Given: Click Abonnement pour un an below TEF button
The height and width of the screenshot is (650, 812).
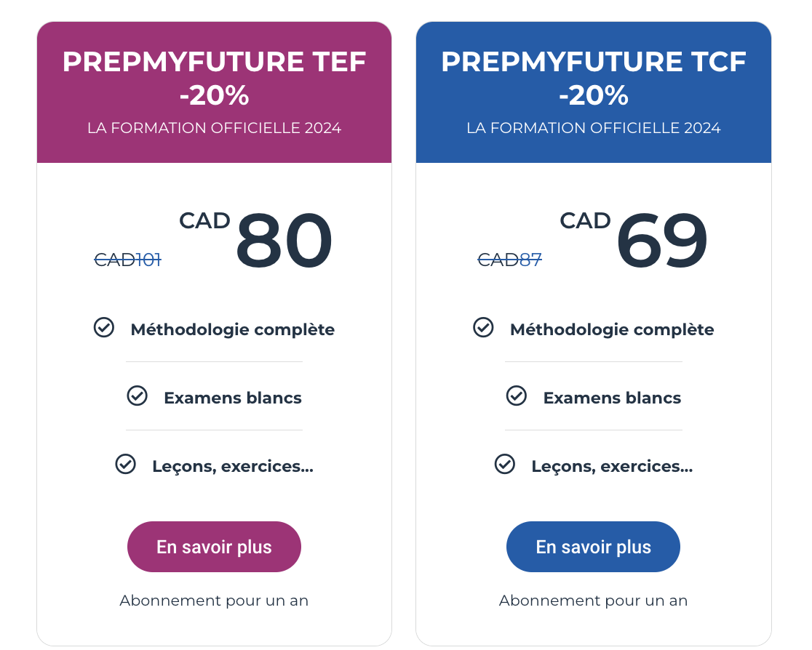Looking at the screenshot, I should pyautogui.click(x=214, y=601).
